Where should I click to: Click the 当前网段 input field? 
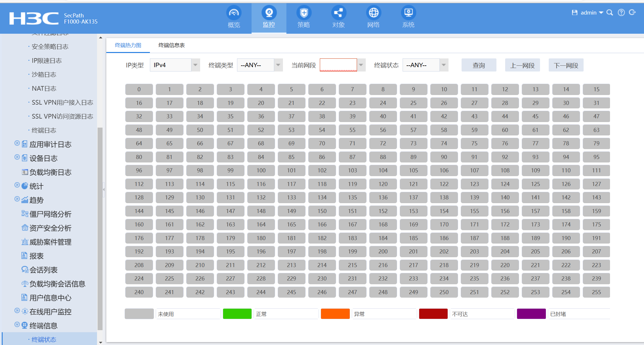pos(338,65)
